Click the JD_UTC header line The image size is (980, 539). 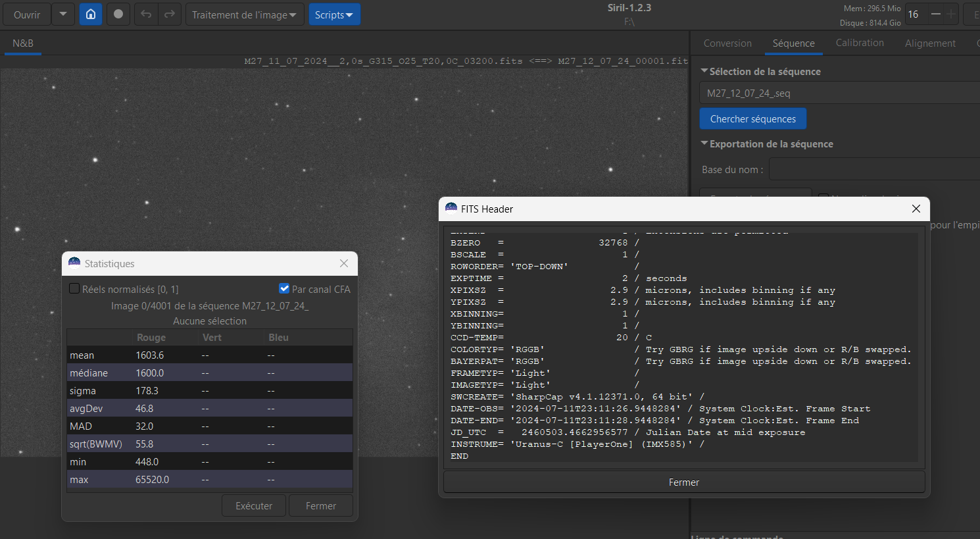coord(628,432)
